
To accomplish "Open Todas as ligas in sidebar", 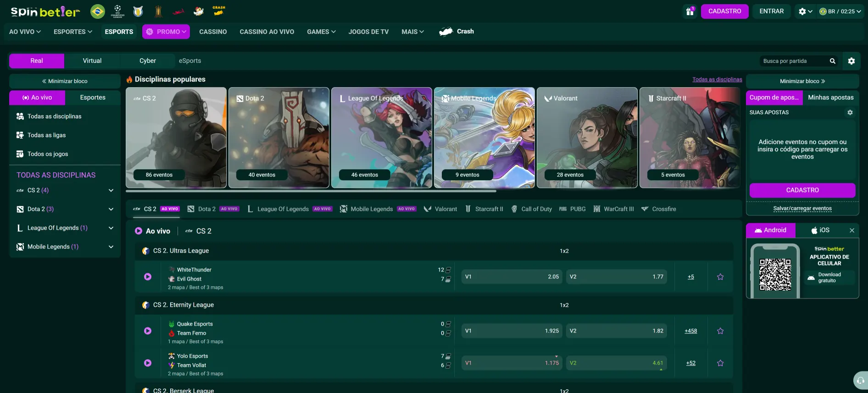I will [x=65, y=135].
